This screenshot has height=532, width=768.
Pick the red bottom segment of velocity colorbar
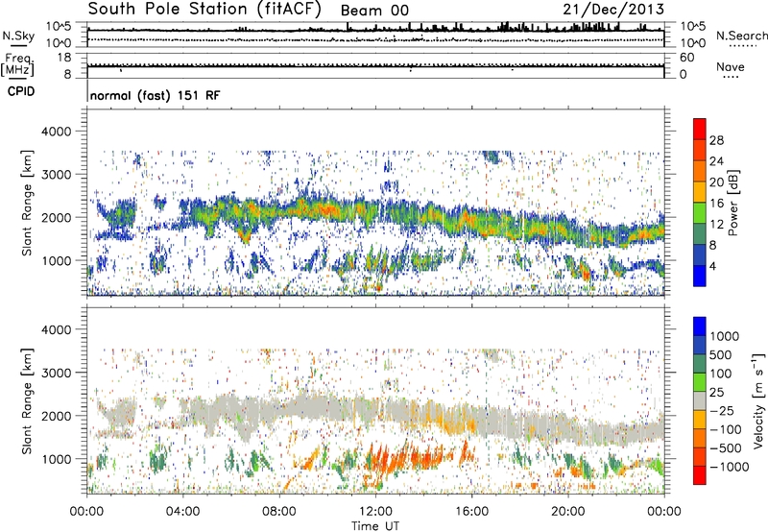point(700,475)
